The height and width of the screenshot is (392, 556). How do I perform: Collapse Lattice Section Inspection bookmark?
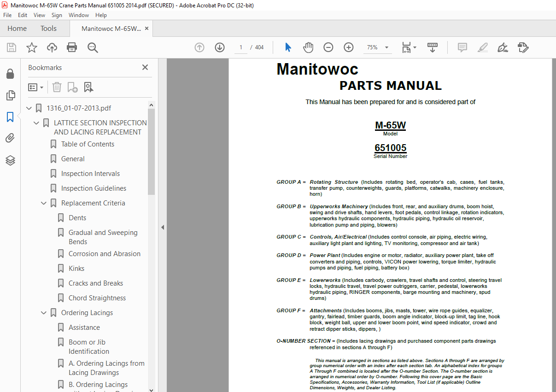(x=37, y=123)
